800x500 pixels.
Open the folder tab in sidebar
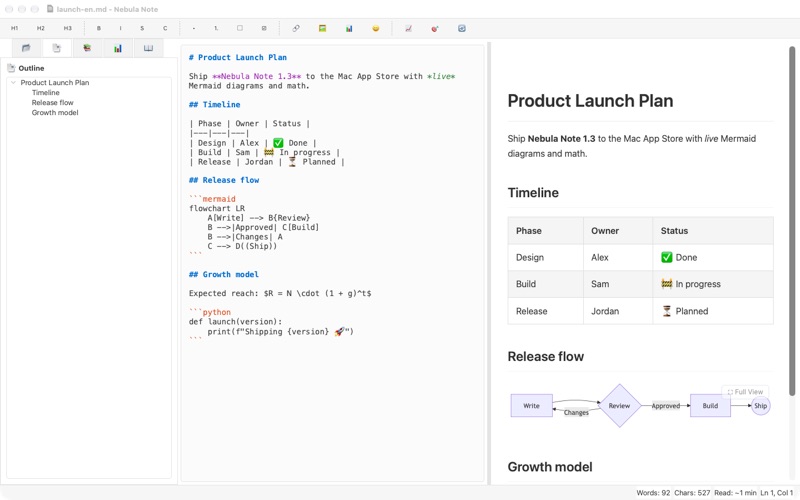pos(26,48)
